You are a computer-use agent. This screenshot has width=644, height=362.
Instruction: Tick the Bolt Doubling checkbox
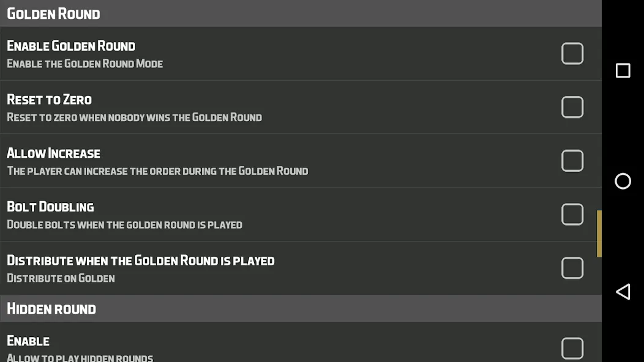pyautogui.click(x=572, y=215)
